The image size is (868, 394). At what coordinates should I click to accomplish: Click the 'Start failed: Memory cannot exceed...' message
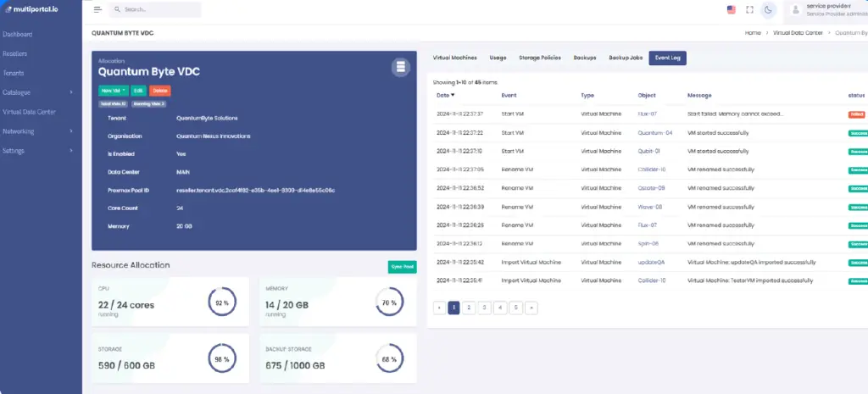(735, 114)
